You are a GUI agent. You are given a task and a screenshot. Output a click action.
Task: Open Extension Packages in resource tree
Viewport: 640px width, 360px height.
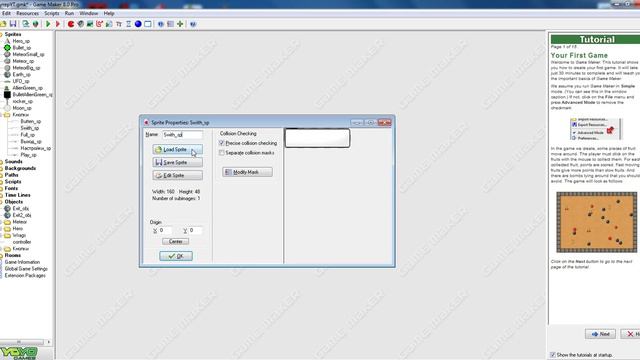[25, 276]
